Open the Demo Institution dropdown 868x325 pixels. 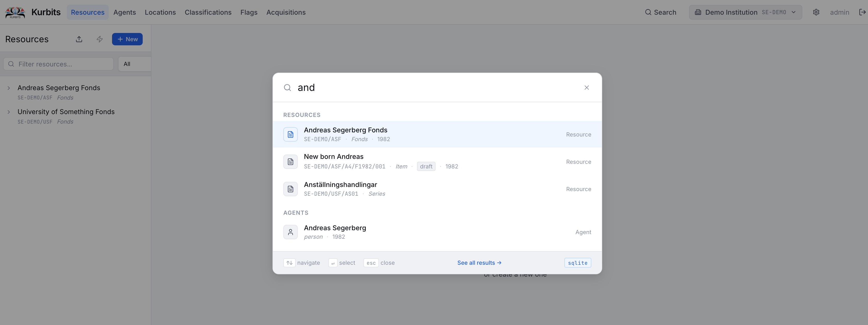pos(745,12)
